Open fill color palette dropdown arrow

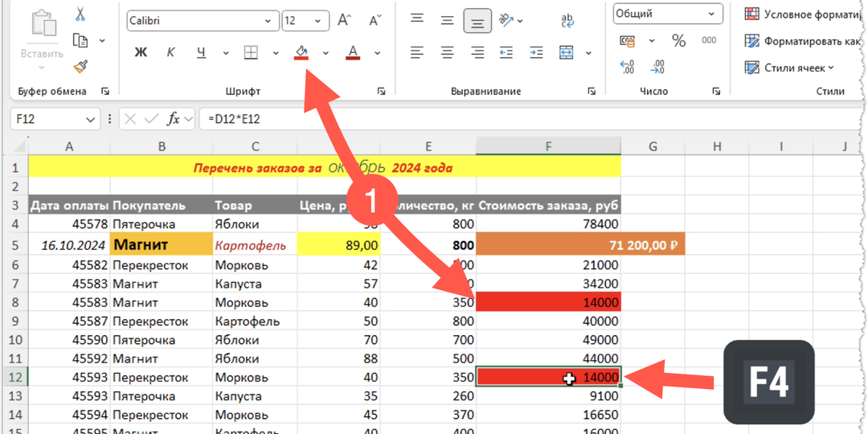click(x=326, y=53)
